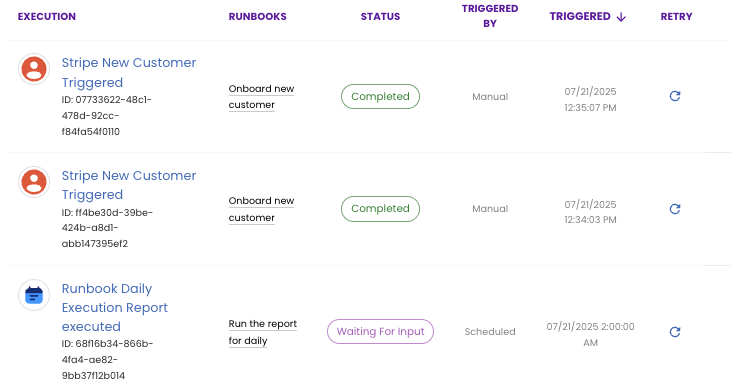The image size is (739, 391).
Task: Click the Waiting For Input status badge
Action: pos(380,332)
